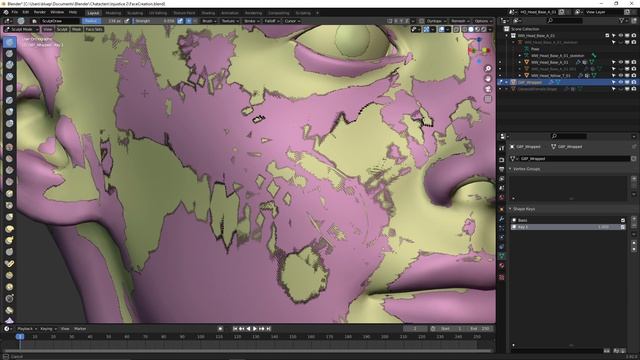Open the Edit menu
This screenshot has width=640, height=360.
pos(26,12)
